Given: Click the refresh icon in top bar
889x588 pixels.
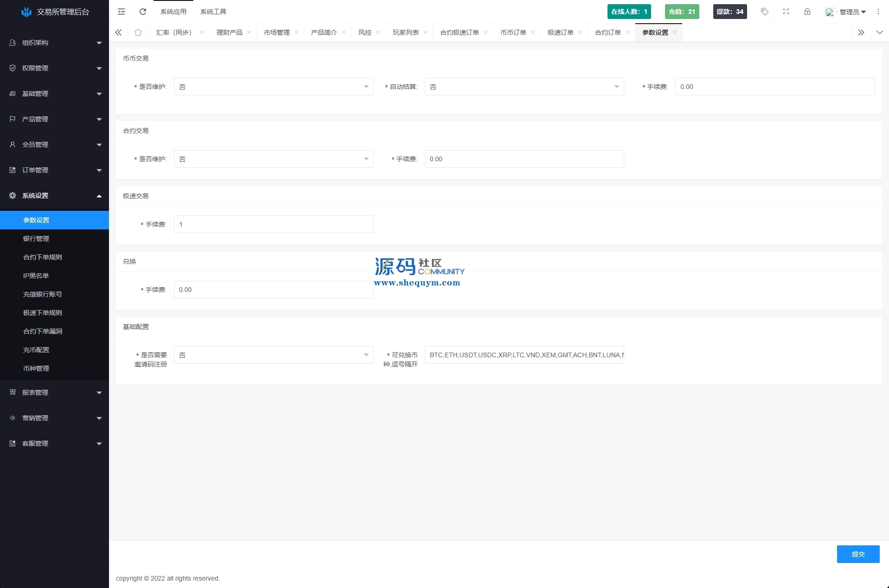Looking at the screenshot, I should tap(143, 12).
